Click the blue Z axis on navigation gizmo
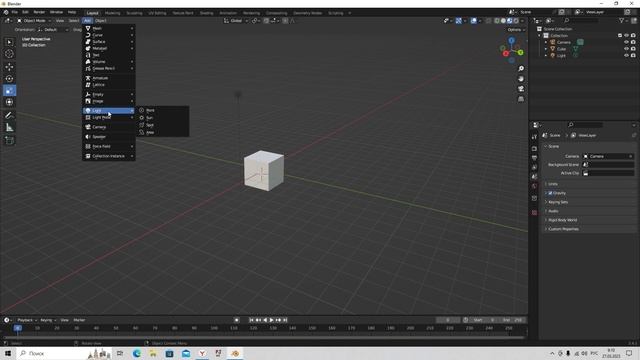640x360 pixels. (x=511, y=40)
